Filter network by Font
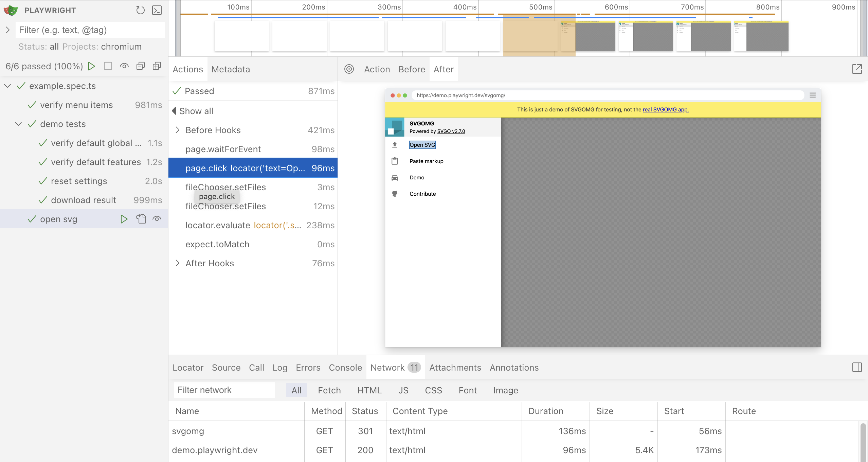Screen dimensions: 868x462 (x=468, y=390)
